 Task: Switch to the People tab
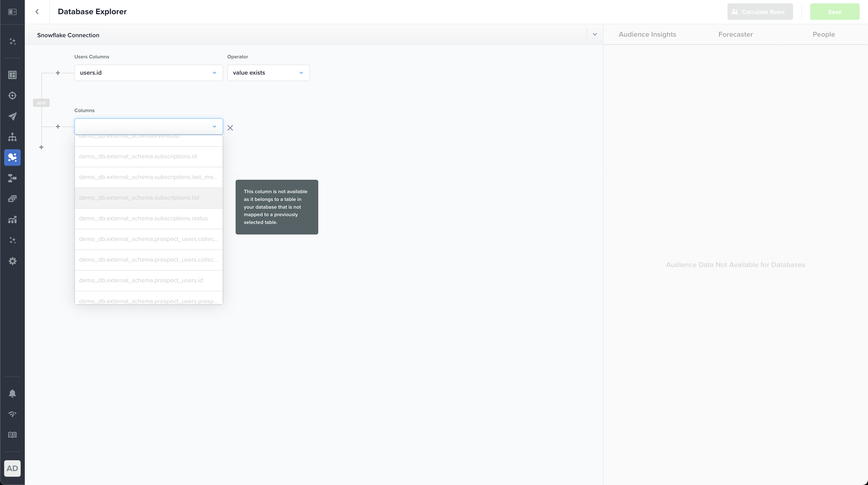824,34
